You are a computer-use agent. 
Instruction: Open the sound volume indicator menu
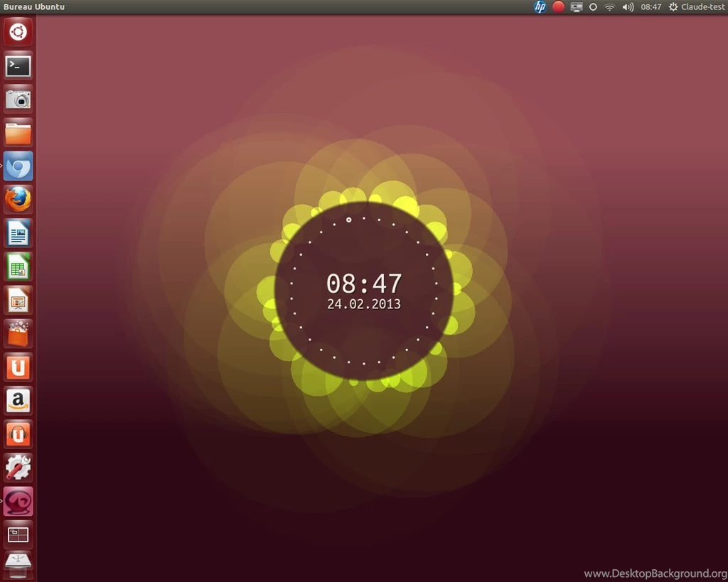628,7
